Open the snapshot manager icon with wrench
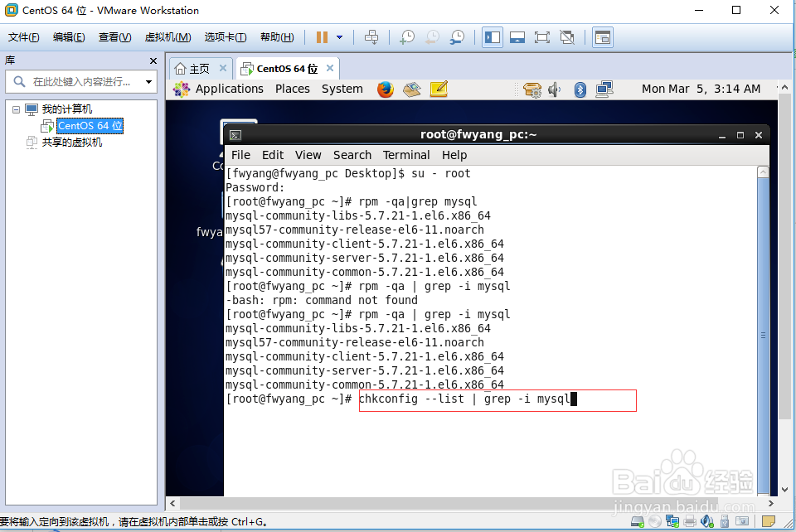The image size is (796, 532). tap(458, 37)
